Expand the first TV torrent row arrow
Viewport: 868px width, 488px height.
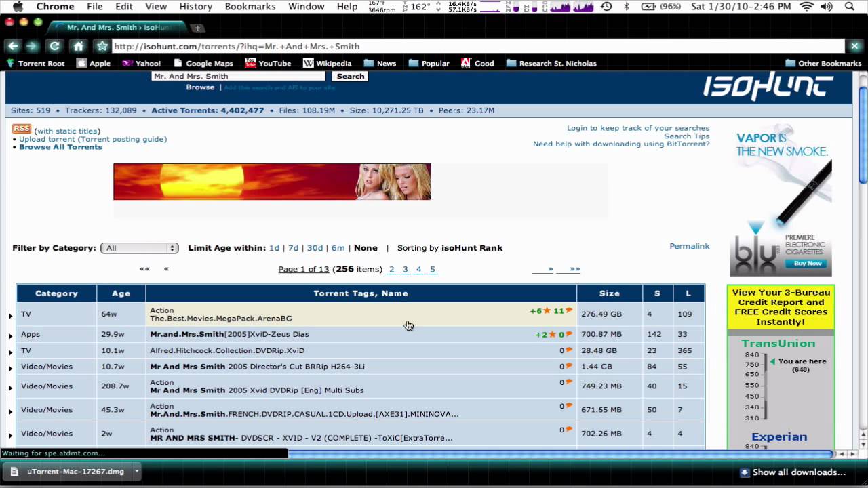coord(10,315)
